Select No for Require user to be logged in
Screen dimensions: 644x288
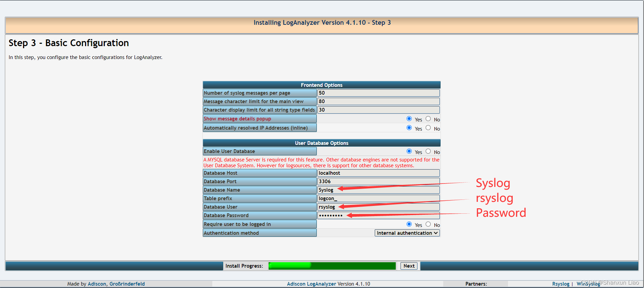point(428,224)
